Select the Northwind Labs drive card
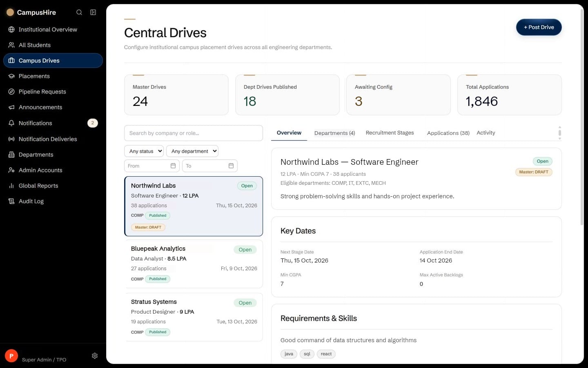The width and height of the screenshot is (588, 368). pos(194,206)
